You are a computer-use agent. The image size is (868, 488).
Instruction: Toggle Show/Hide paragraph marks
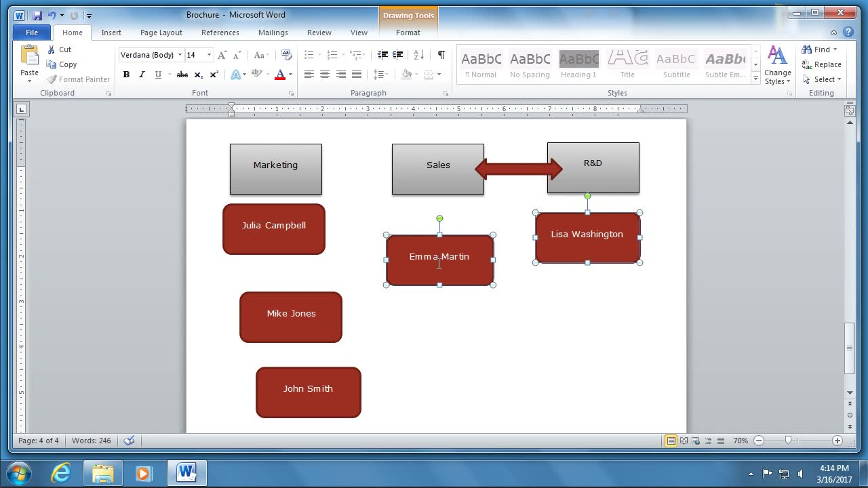point(441,55)
